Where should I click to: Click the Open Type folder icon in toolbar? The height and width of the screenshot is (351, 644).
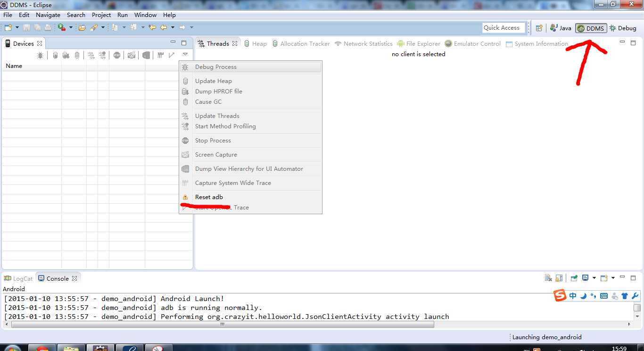coord(82,27)
